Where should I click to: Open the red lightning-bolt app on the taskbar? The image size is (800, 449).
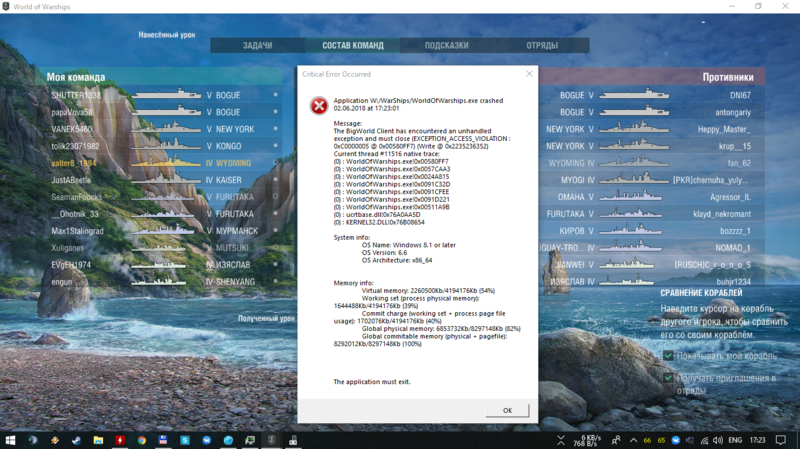coord(120,440)
